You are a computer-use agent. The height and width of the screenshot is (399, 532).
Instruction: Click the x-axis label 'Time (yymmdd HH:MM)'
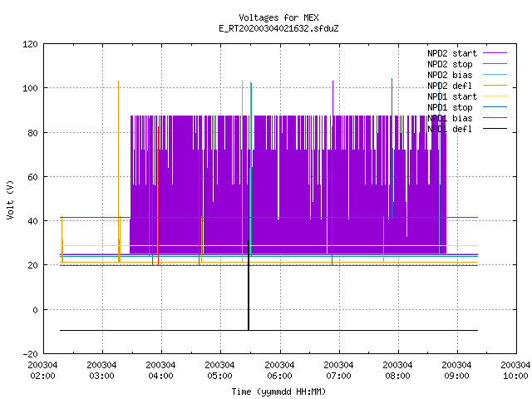[x=278, y=392]
